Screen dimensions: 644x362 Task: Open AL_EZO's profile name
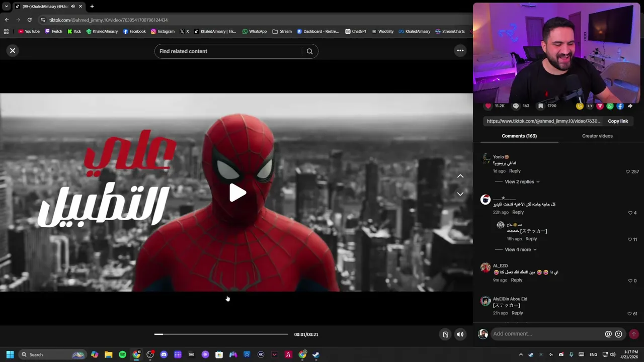tap(500, 265)
